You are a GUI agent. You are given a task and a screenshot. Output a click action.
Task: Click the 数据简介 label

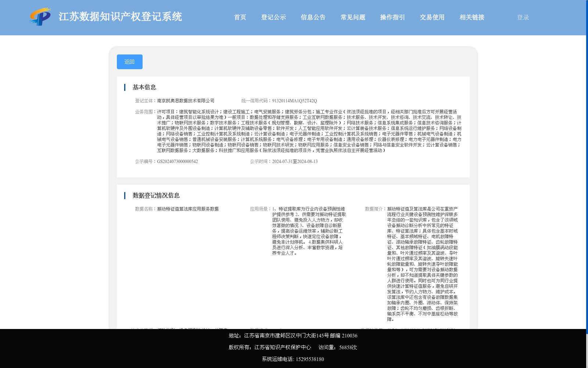(376, 209)
